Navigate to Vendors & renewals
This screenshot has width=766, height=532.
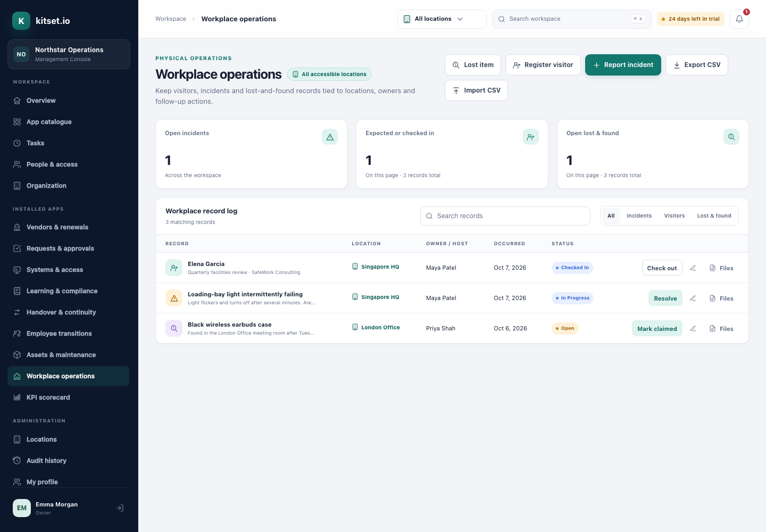point(68,227)
